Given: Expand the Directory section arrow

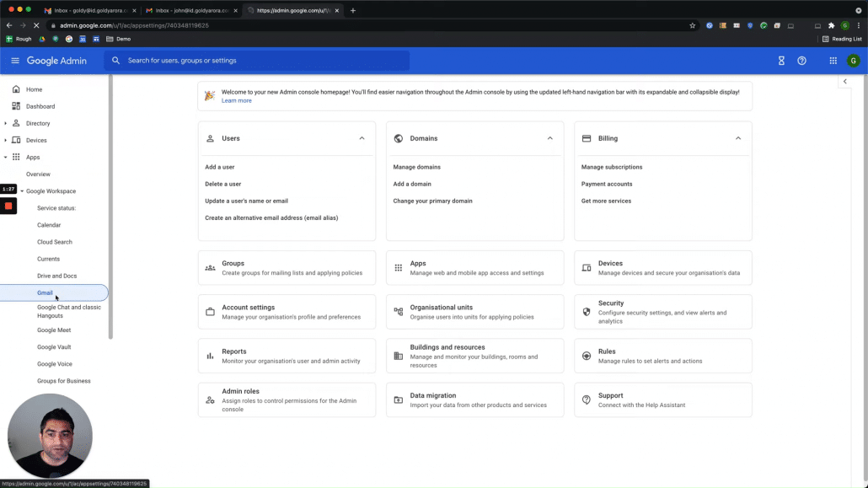Looking at the screenshot, I should (6, 123).
